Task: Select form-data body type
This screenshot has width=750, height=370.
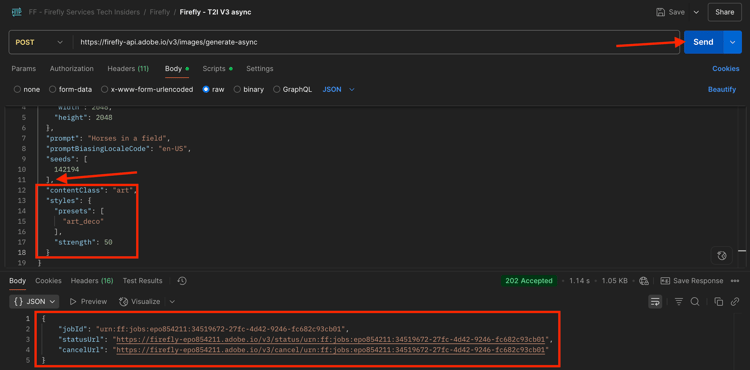Action: 71,89
